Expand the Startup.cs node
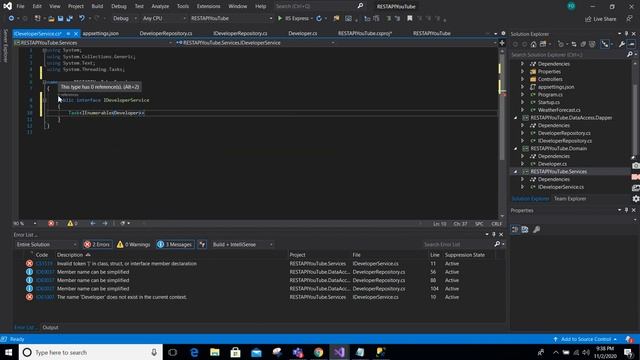 522,102
